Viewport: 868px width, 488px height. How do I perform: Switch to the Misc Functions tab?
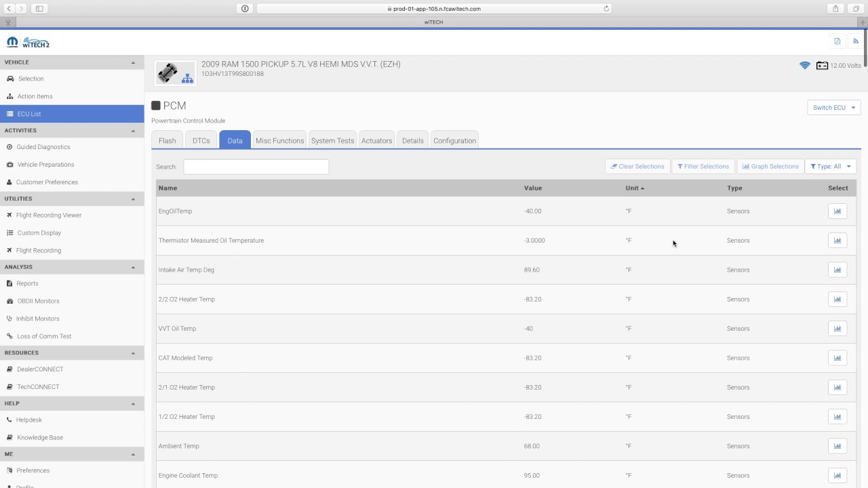click(279, 140)
